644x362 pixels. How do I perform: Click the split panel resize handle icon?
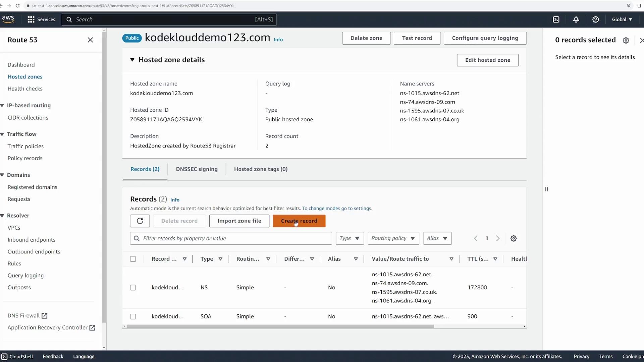click(x=547, y=189)
